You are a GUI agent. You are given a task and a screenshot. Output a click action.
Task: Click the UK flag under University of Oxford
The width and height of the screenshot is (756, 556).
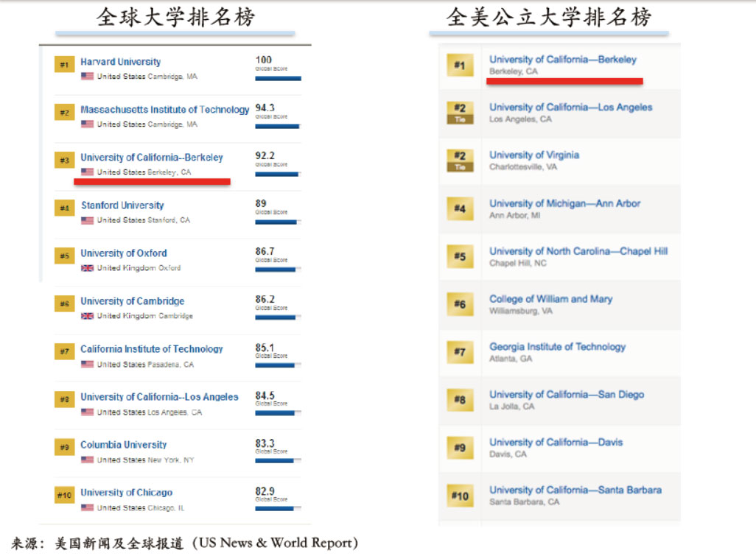pos(87,268)
